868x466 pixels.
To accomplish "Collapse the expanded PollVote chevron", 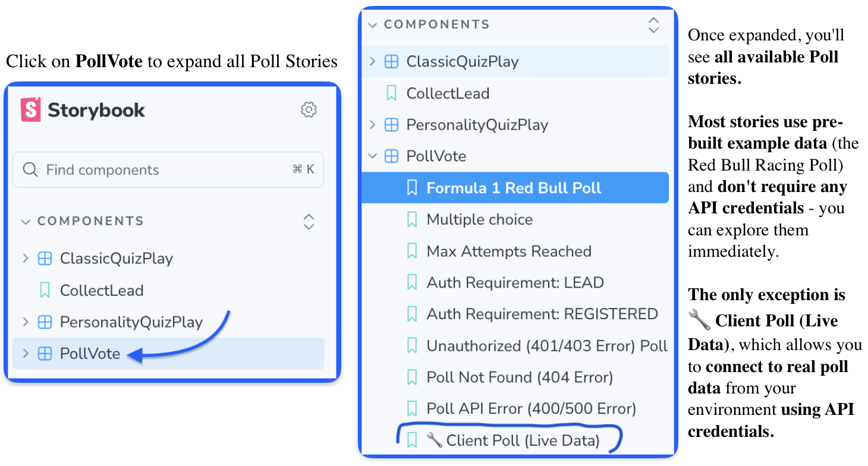I will [x=373, y=157].
